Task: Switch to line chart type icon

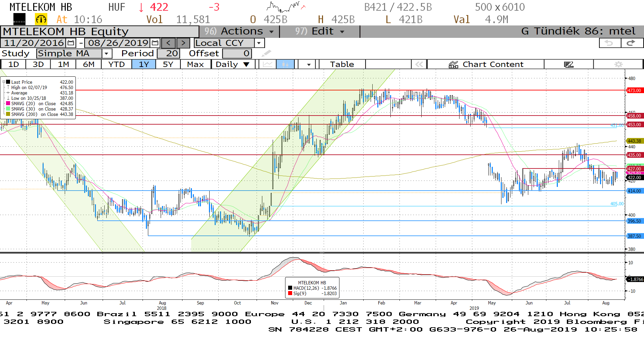Action: tap(268, 64)
